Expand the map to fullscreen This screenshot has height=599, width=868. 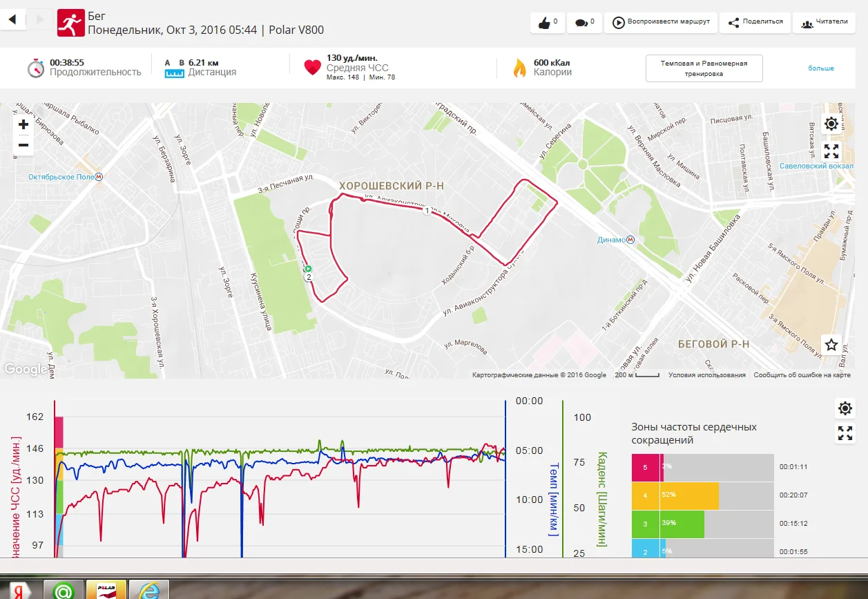pos(831,151)
